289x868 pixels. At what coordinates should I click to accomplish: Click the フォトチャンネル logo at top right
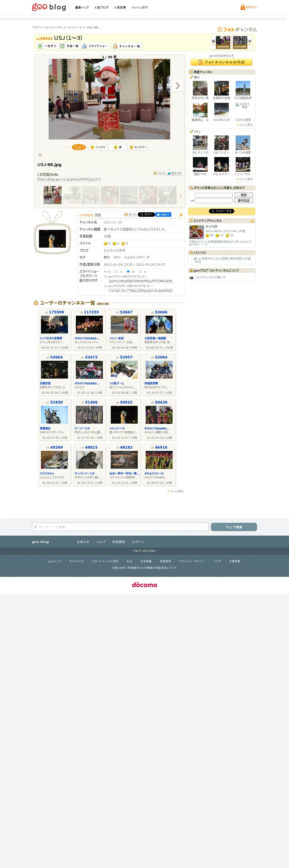[237, 29]
